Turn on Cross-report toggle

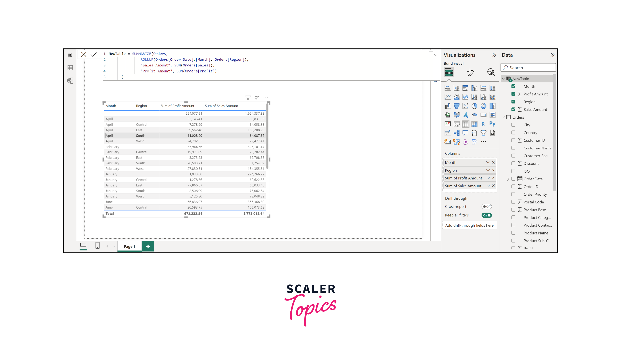click(486, 207)
